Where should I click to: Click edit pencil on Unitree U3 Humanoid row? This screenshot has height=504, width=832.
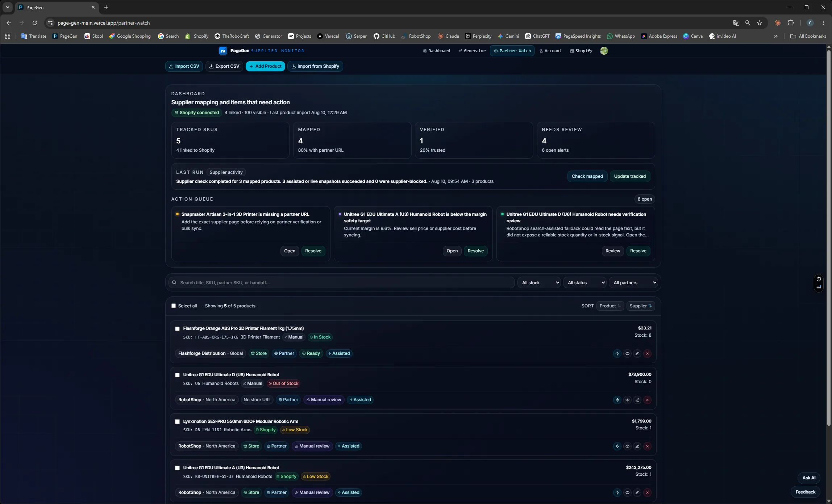(637, 492)
